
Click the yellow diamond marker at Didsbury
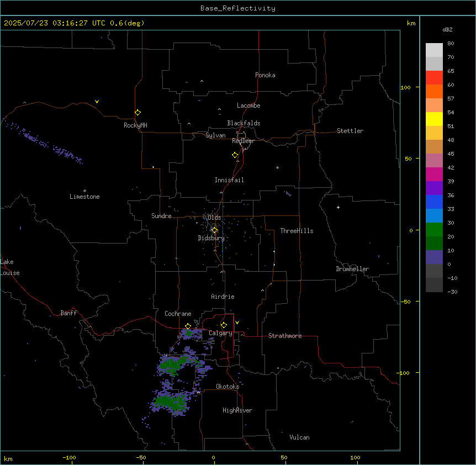(214, 230)
